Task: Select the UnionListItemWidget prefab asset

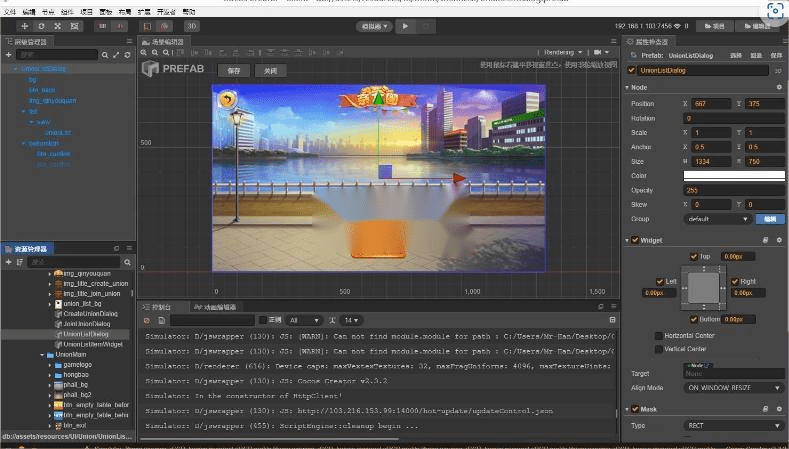Action: pos(93,344)
